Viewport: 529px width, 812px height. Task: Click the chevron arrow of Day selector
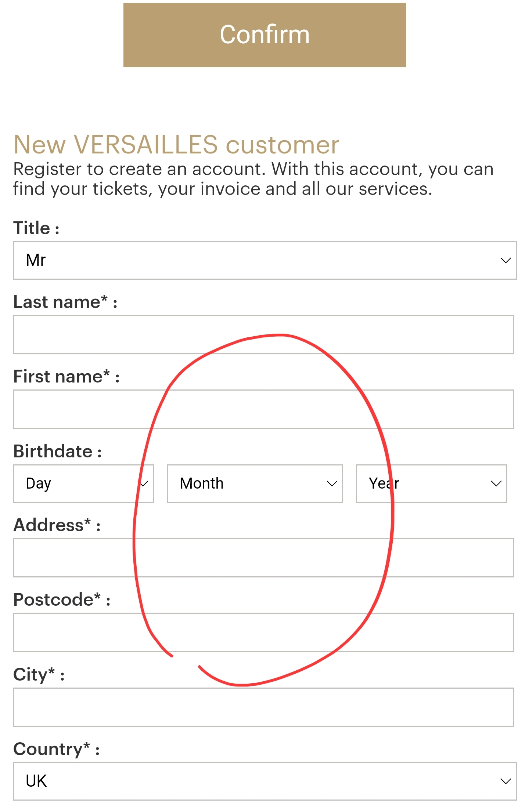point(144,483)
